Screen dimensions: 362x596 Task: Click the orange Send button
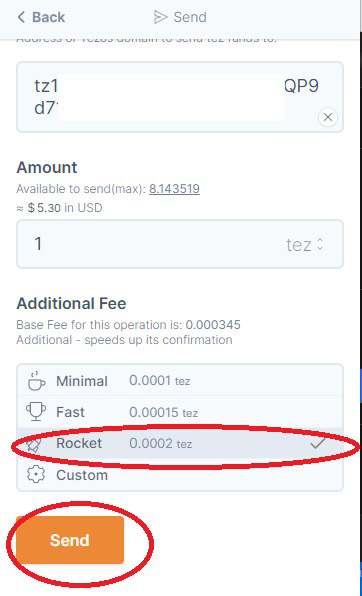pos(70,540)
